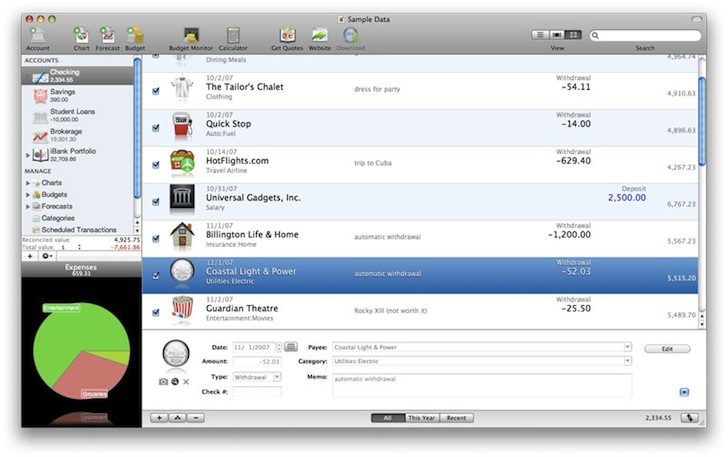Toggle the checkbox for The Tailor's Chalet
728x457 pixels.
coord(156,91)
